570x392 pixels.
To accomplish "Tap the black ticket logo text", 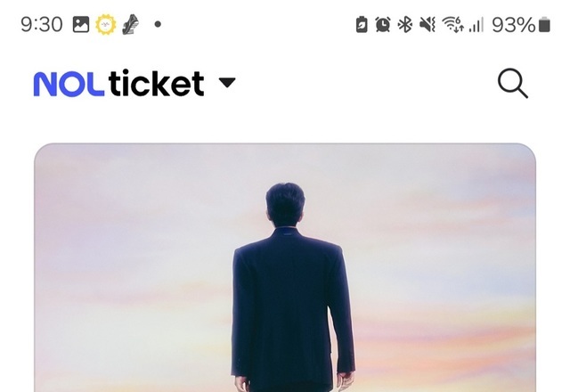I will click(156, 83).
